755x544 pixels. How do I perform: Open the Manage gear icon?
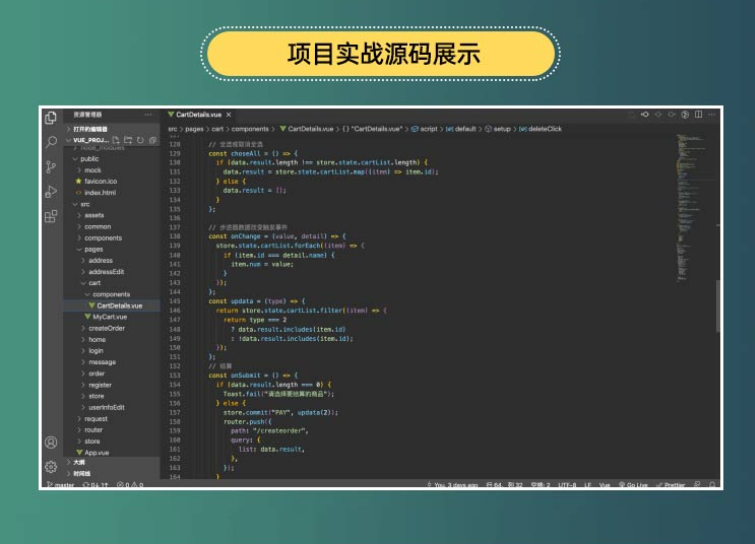51,466
